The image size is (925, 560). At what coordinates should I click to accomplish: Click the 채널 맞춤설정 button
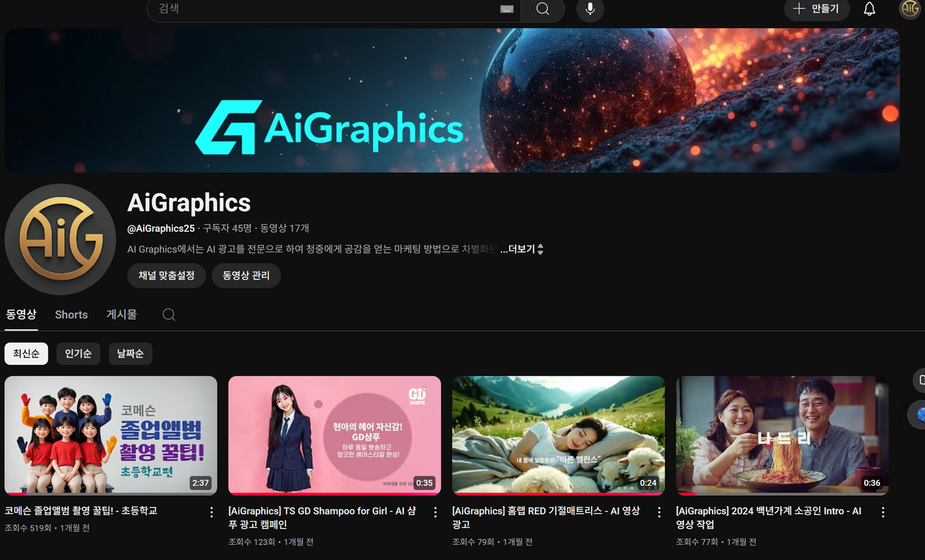(166, 275)
